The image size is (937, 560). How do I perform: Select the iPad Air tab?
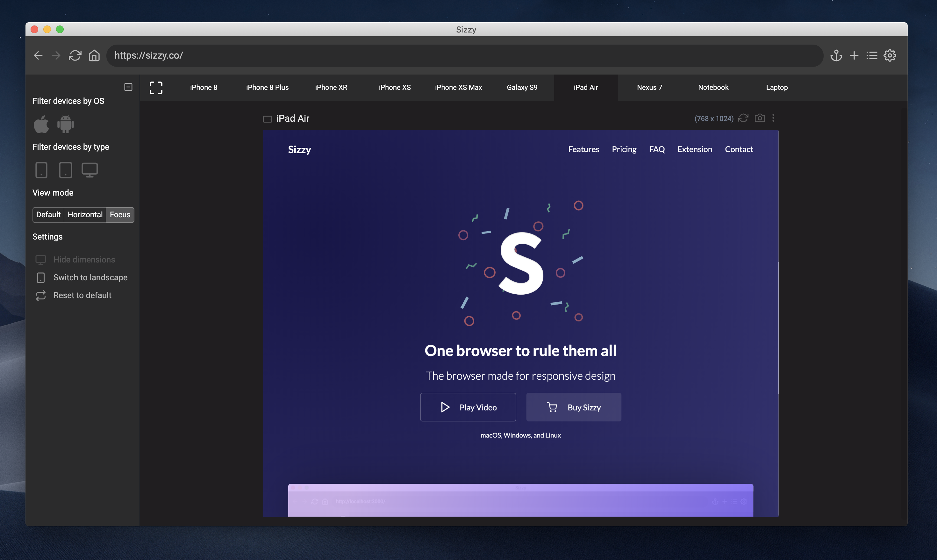(586, 88)
